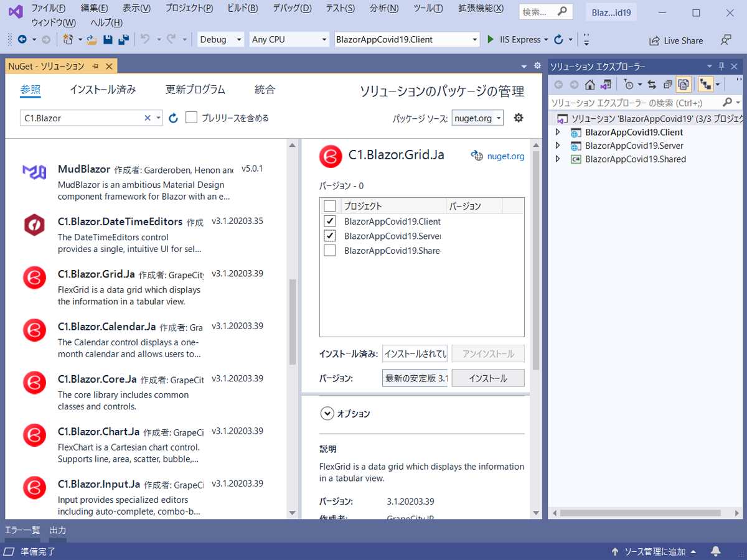Open the ファイル(F) menu
This screenshot has height=560, width=747.
point(49,8)
